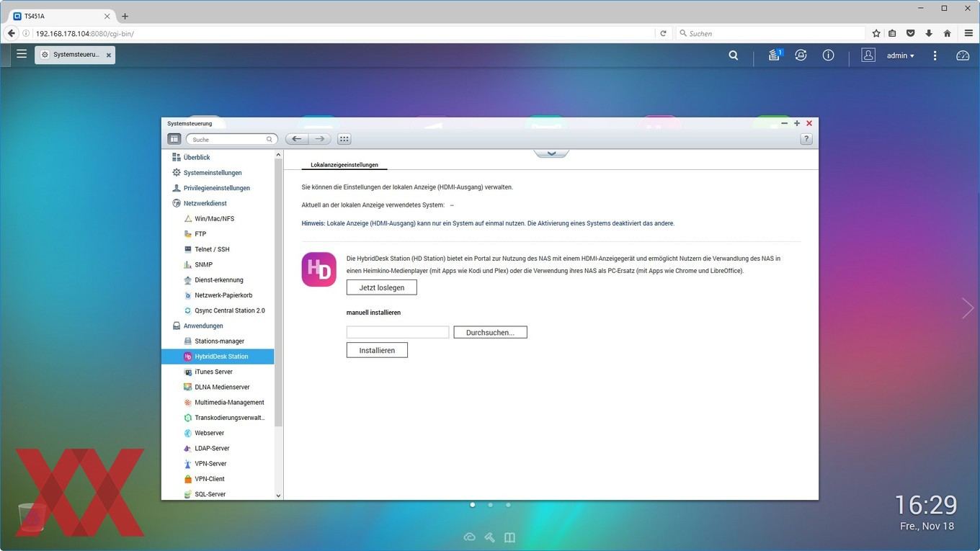980x551 pixels.
Task: Select the third desktop page dot
Action: 508,505
